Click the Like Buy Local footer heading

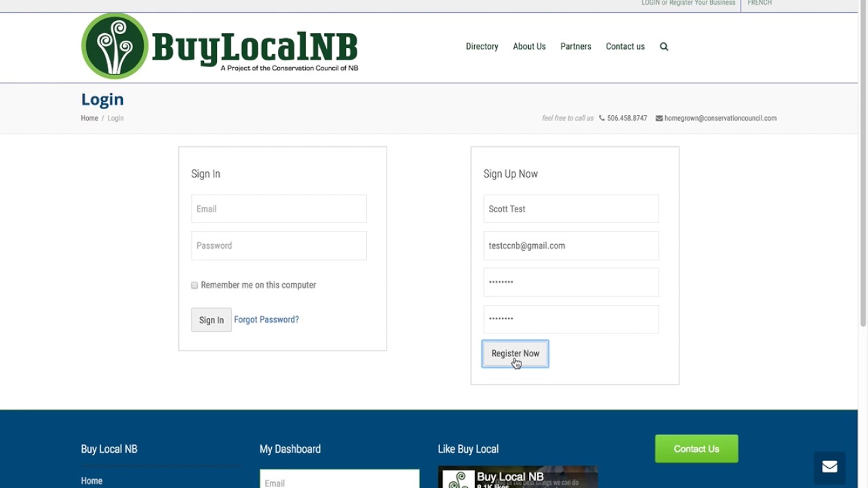468,449
